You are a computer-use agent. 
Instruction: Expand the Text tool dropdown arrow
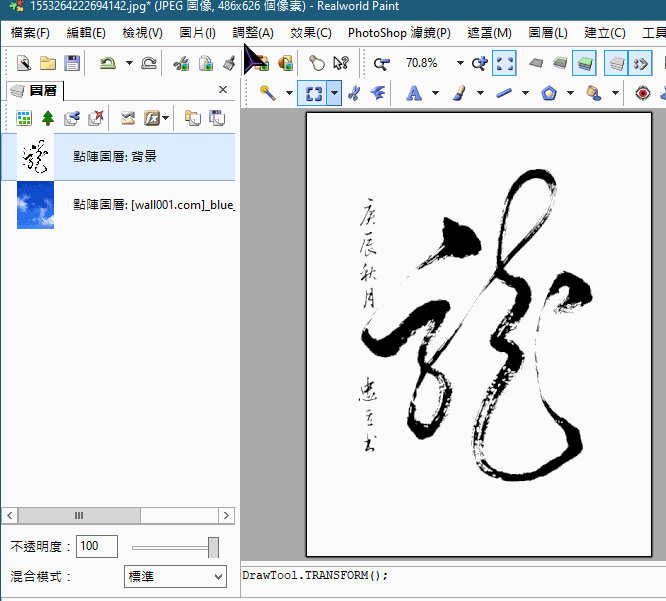(x=435, y=93)
